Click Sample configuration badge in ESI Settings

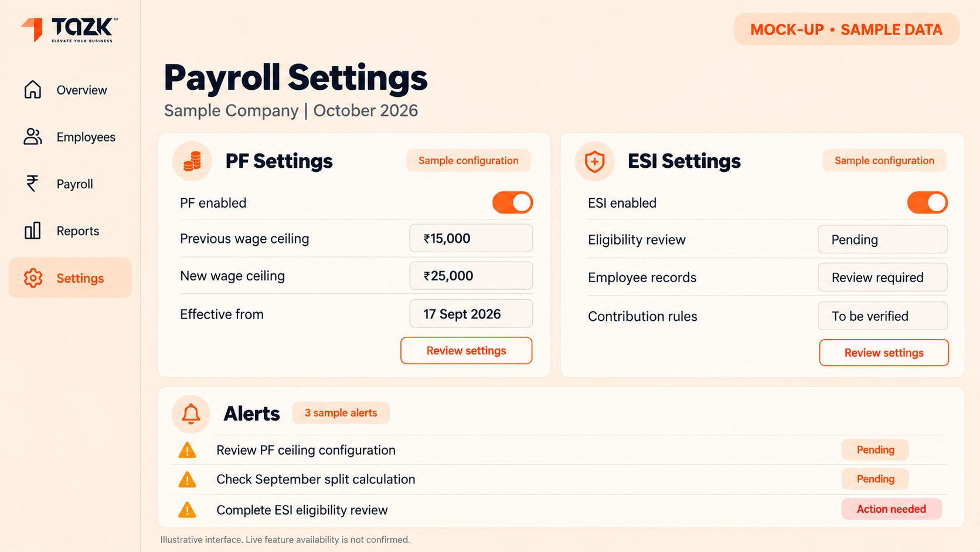884,161
